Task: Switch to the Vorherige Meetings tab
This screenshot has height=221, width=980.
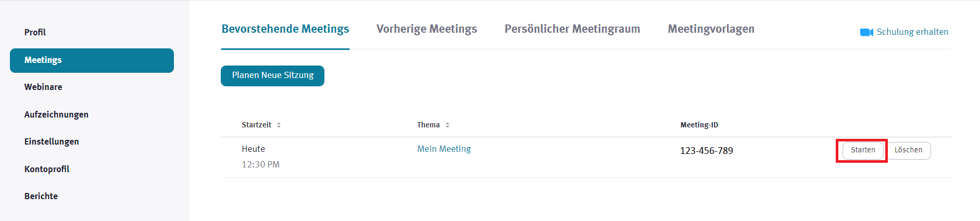Action: tap(426, 29)
